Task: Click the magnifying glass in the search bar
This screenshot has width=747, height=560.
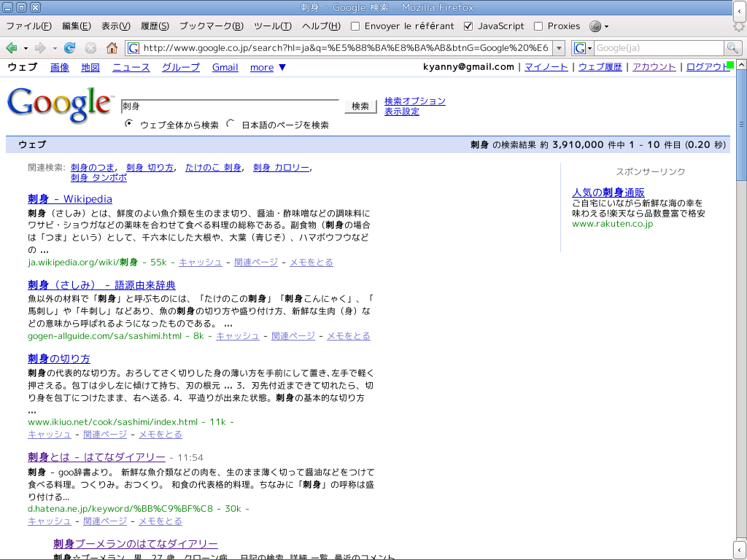Action: pos(732,47)
